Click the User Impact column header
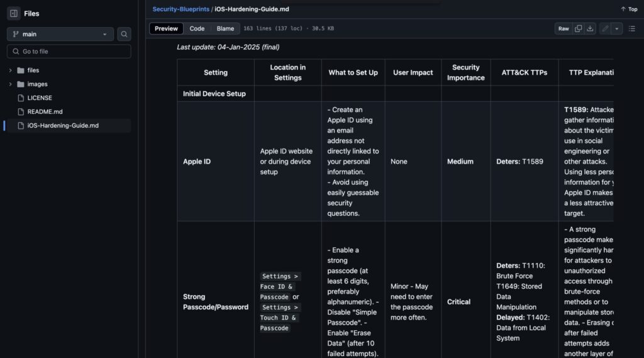The width and height of the screenshot is (644, 358). (x=413, y=72)
